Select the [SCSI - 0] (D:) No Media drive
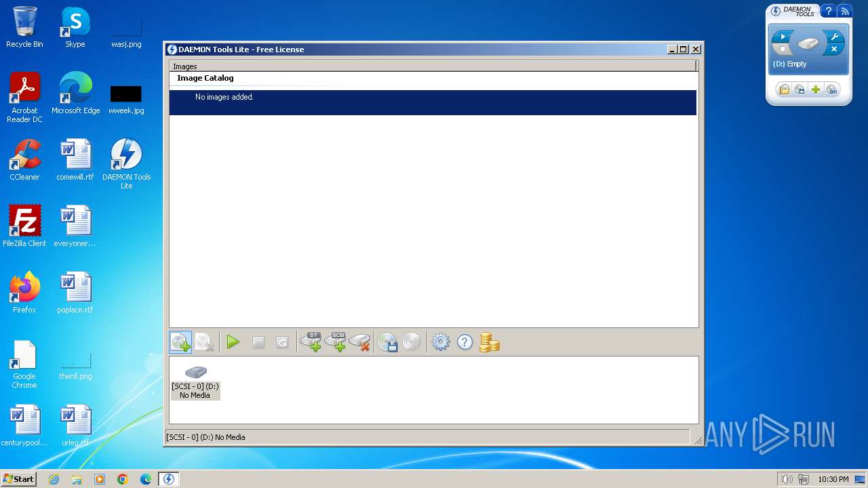868x488 pixels. [x=195, y=382]
